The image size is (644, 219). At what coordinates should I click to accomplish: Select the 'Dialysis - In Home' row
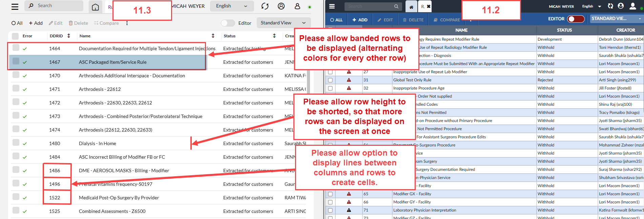[159, 144]
